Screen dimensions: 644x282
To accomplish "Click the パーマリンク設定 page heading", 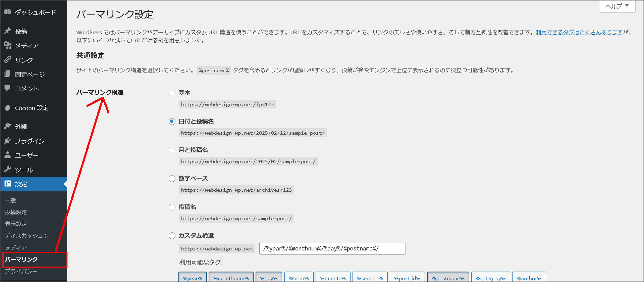I will click(115, 14).
